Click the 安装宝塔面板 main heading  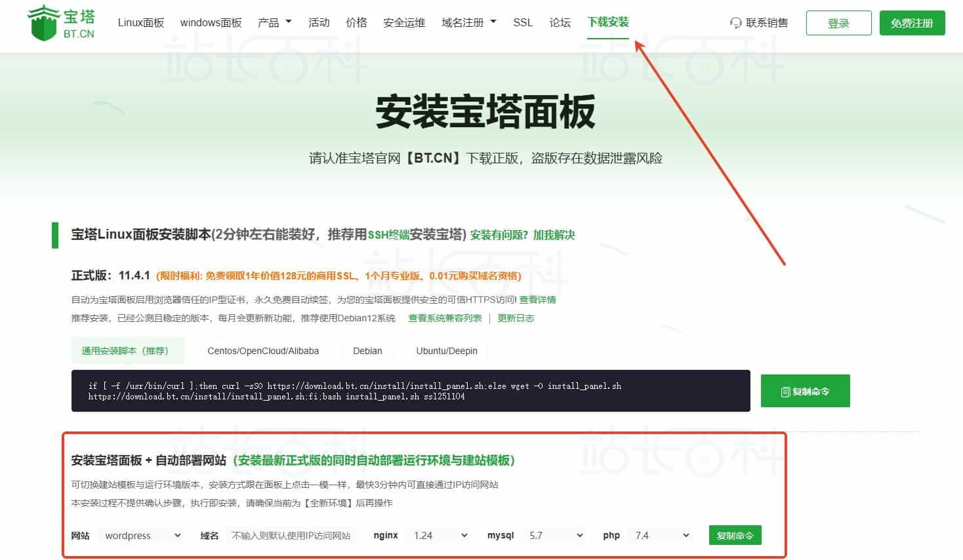click(485, 111)
